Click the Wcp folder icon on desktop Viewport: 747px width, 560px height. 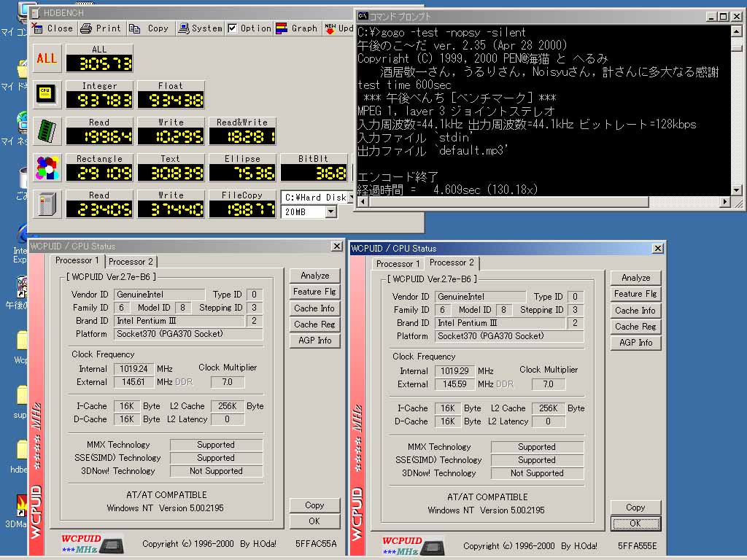coord(22,341)
